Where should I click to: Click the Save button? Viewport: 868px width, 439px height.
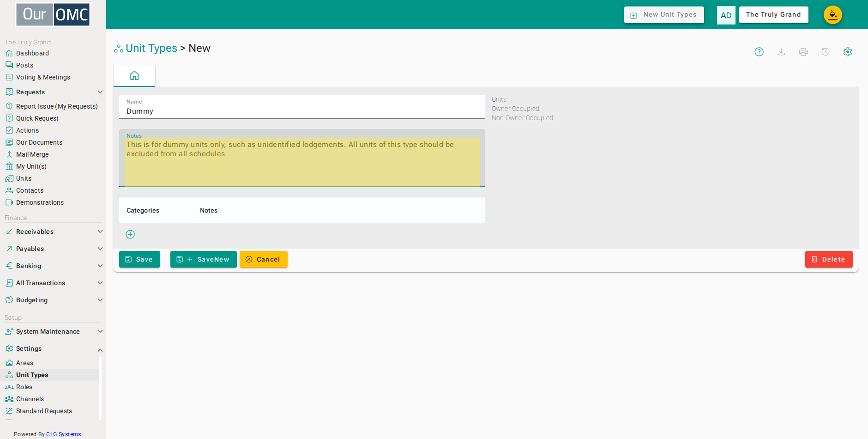click(x=139, y=259)
